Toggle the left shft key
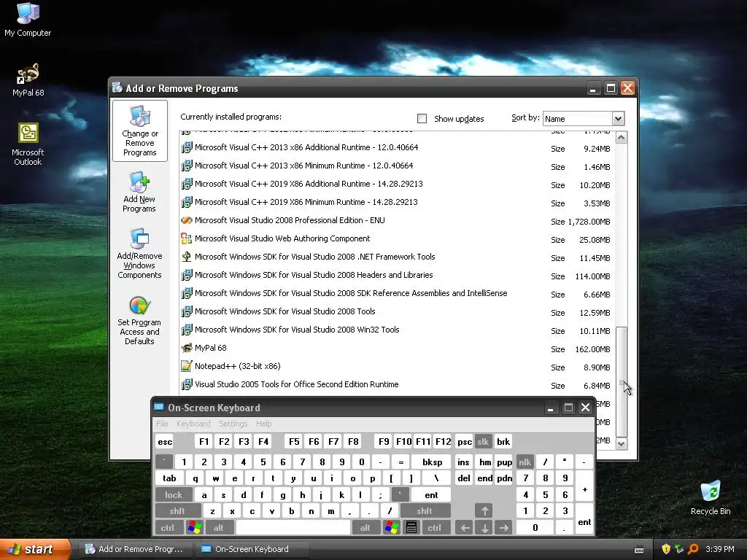The height and width of the screenshot is (560, 747). pyautogui.click(x=178, y=511)
